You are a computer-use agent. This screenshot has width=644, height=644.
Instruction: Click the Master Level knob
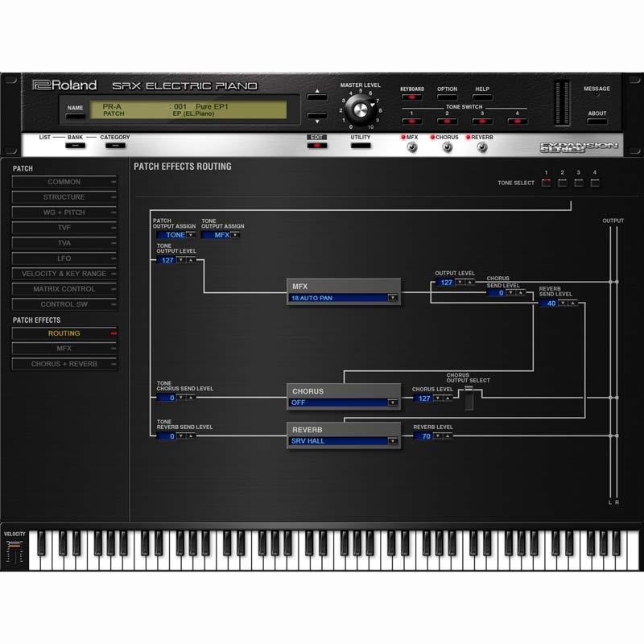[x=360, y=109]
